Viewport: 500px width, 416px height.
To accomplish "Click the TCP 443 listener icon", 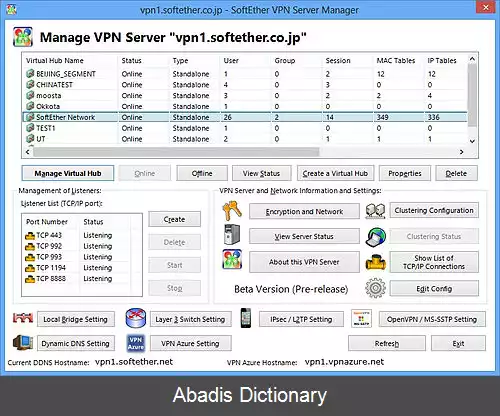I will click(30, 236).
